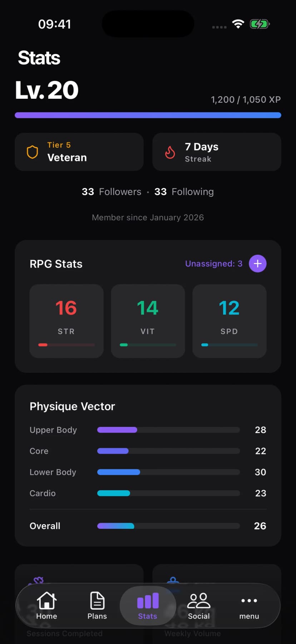Screen dimensions: 296x644
Task: Open the Social people icon
Action: 199,601
